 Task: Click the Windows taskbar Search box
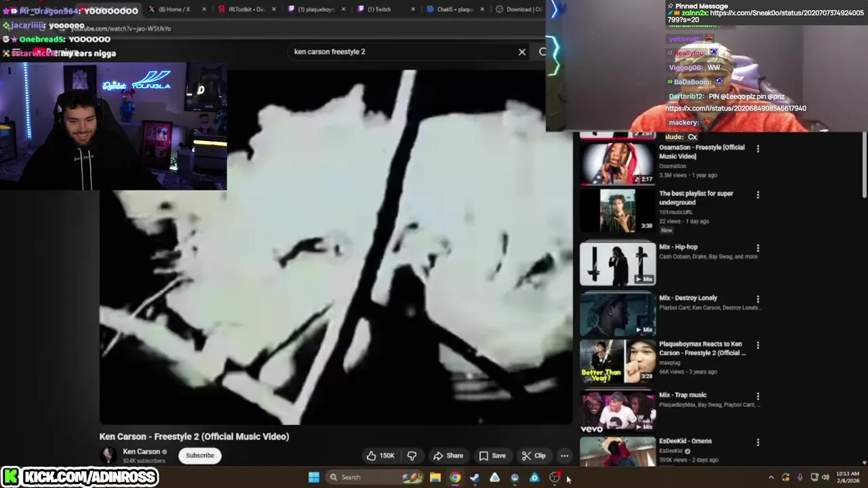point(375,477)
